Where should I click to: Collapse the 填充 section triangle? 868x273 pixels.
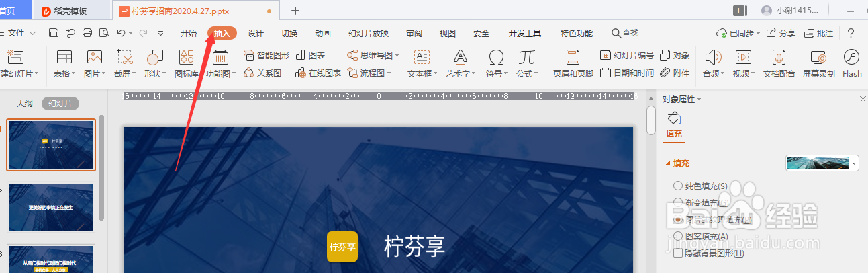(x=667, y=163)
